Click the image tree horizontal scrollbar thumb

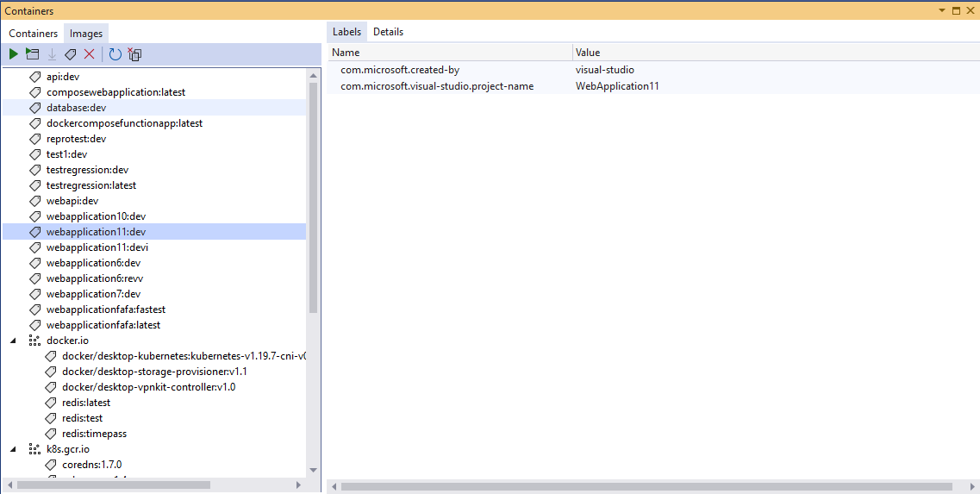tap(114, 485)
